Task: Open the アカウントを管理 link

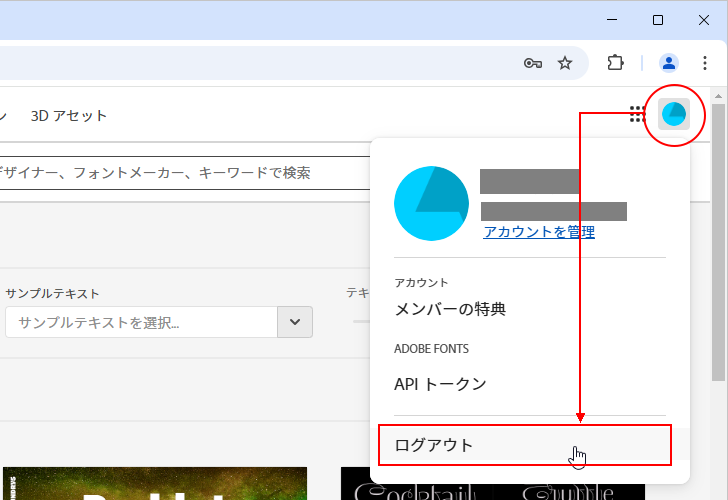Action: (x=539, y=232)
